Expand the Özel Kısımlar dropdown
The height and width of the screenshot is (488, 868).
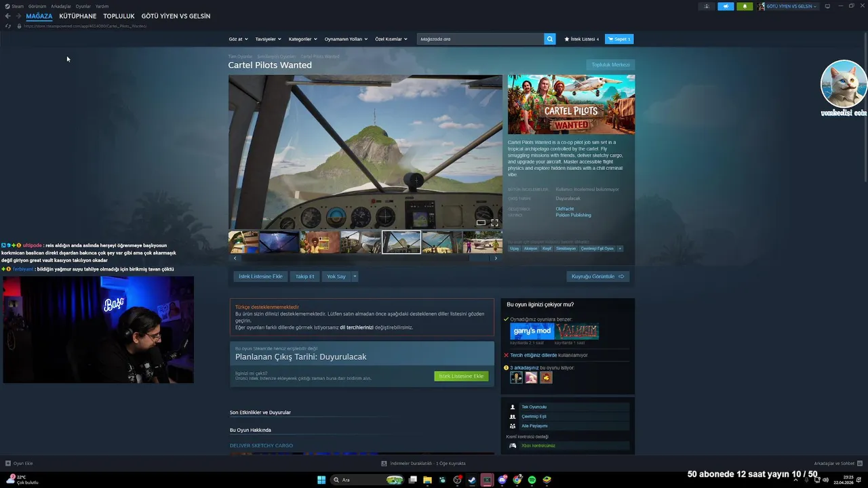[391, 39]
